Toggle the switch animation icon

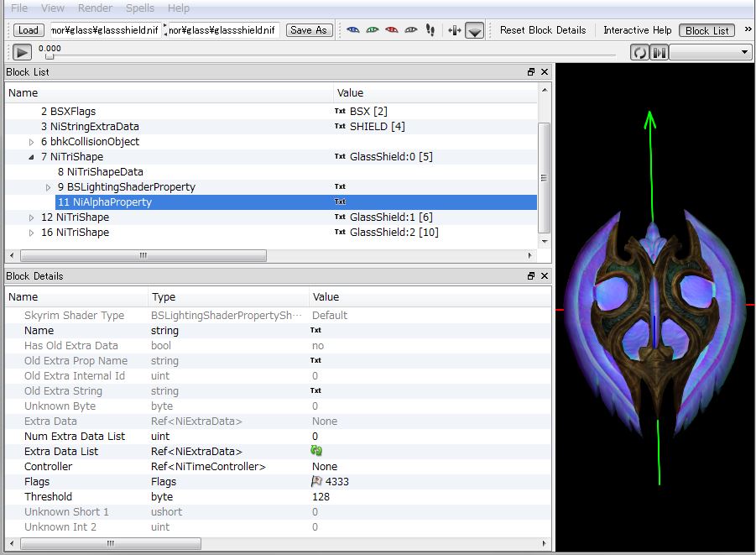tap(659, 52)
